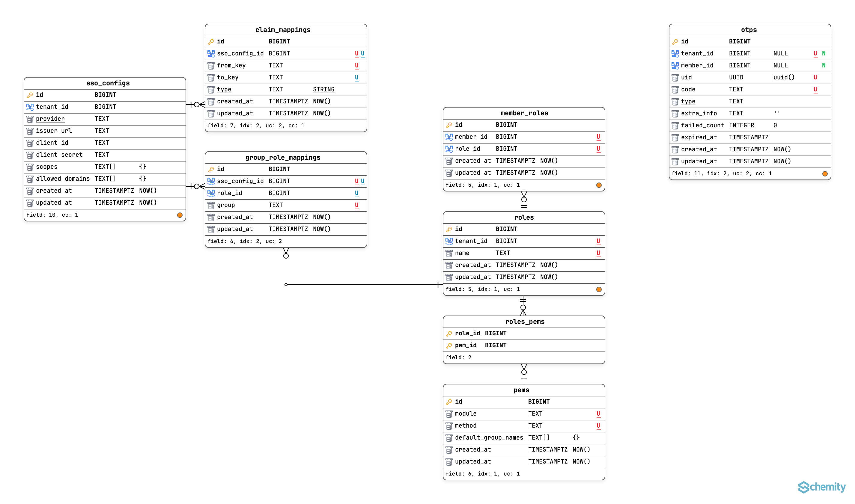Click the green N marker on otps member_id

pyautogui.click(x=824, y=66)
